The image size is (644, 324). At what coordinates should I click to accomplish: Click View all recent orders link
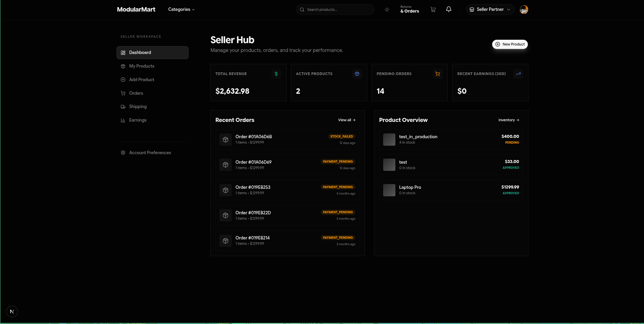pyautogui.click(x=347, y=120)
